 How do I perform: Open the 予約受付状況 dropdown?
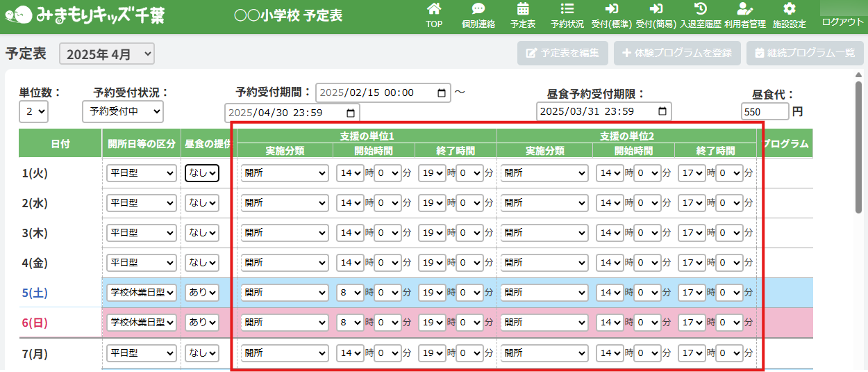pos(122,111)
